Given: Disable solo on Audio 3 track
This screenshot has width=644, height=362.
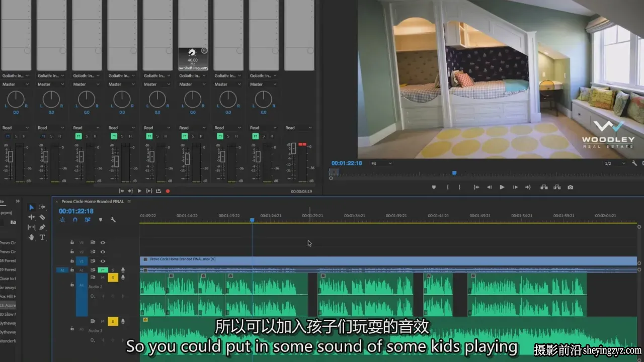Looking at the screenshot, I should 113,321.
